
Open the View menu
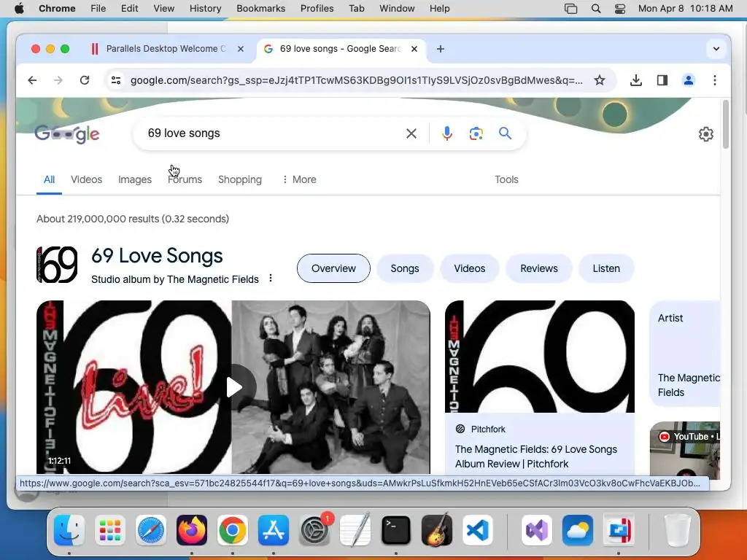[x=164, y=9]
